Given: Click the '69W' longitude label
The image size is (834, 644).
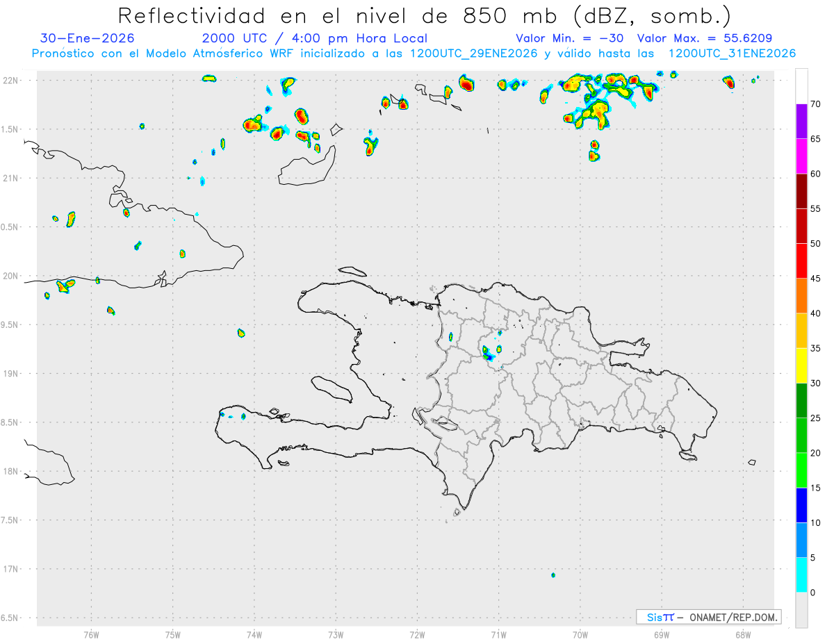Looking at the screenshot, I should 662,634.
